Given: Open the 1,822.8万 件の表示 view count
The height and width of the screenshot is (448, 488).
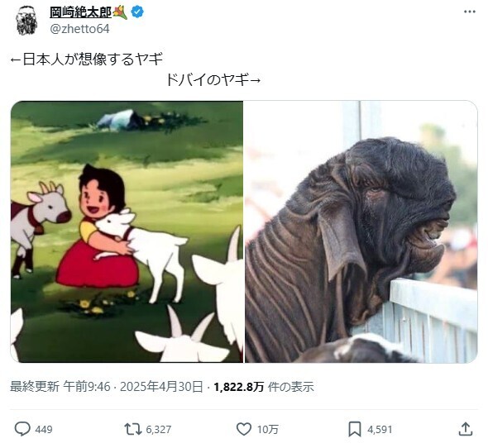Looking at the screenshot, I should pyautogui.click(x=264, y=387).
